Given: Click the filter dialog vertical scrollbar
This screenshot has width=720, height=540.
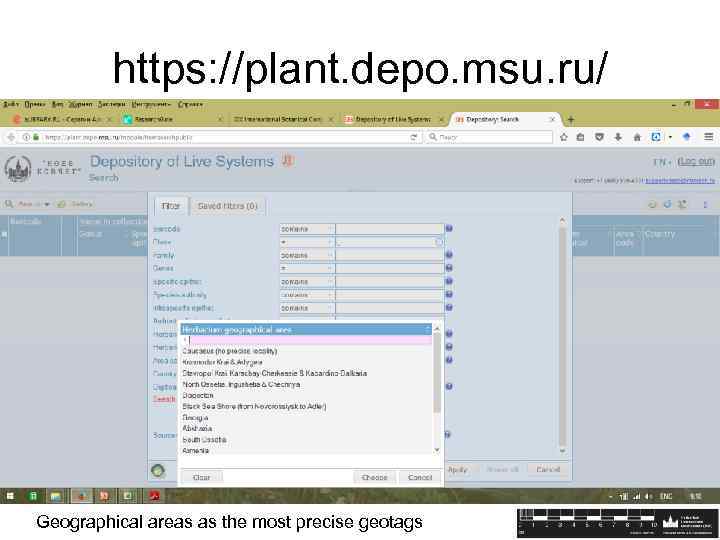Looking at the screenshot, I should tap(562, 335).
